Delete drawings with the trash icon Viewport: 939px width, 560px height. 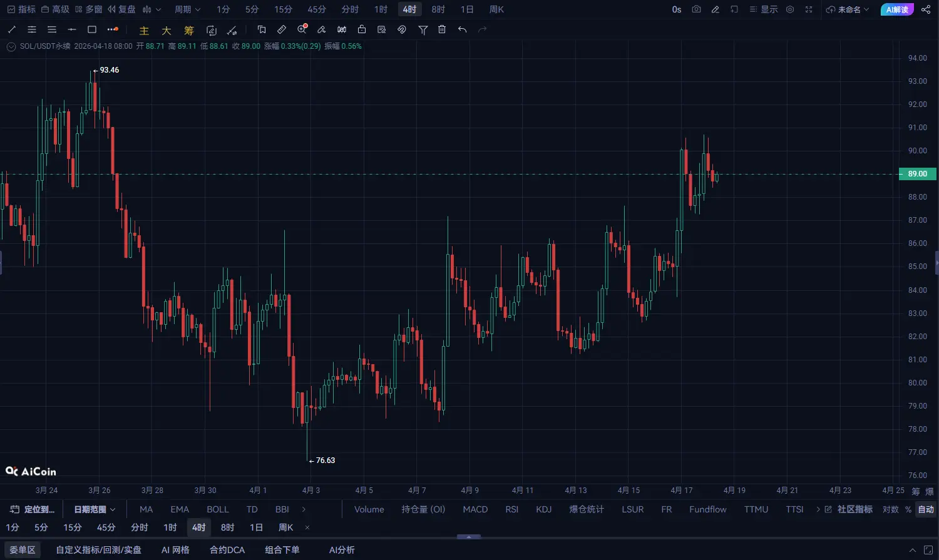tap(442, 29)
